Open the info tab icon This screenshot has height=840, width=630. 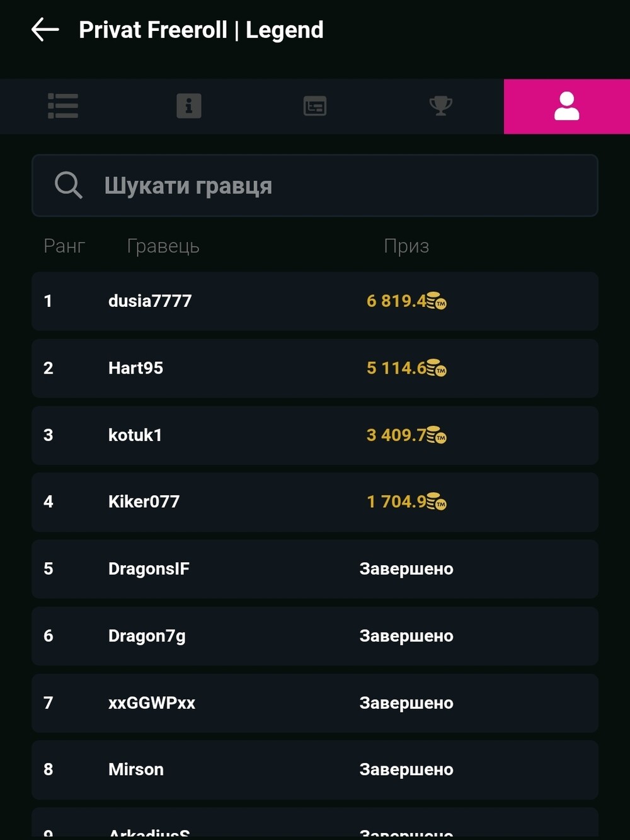point(189,106)
